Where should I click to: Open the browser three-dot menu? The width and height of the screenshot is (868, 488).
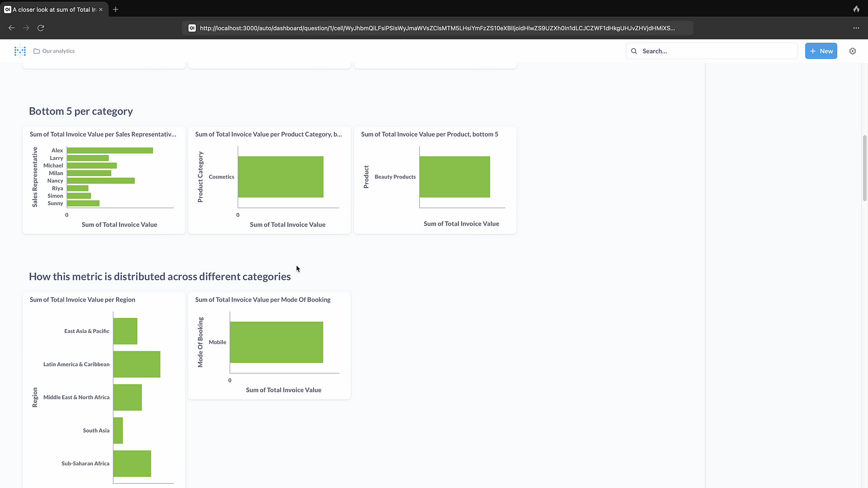pyautogui.click(x=856, y=28)
